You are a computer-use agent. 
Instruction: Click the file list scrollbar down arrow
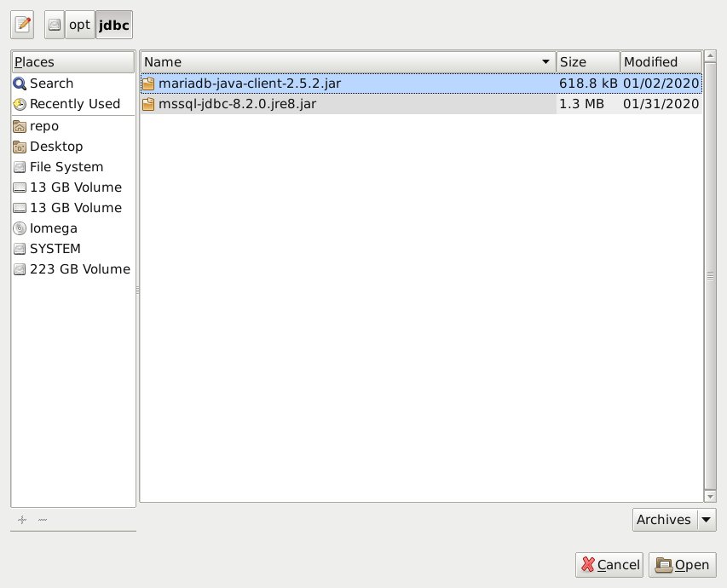pos(710,497)
